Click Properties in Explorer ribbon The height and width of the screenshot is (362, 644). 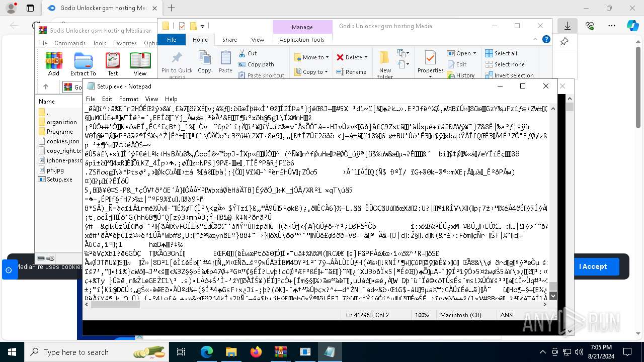tap(431, 62)
